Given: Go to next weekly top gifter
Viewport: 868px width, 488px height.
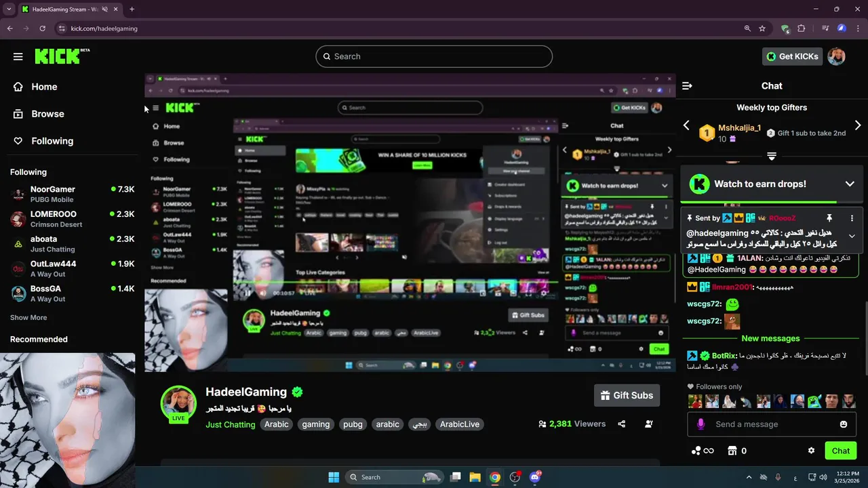Looking at the screenshot, I should pyautogui.click(x=858, y=125).
